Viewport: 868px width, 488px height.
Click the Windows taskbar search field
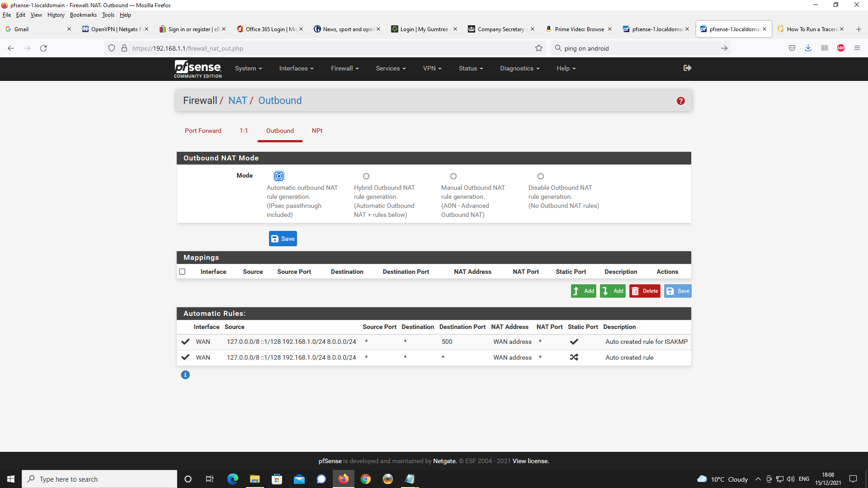tap(99, 479)
